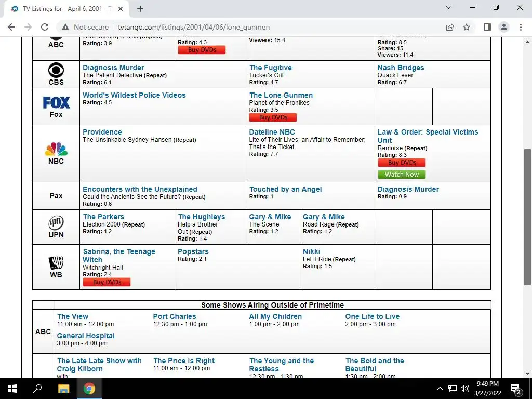The image size is (532, 399).
Task: Click Buy DVDs under Sabrina
Action: click(x=107, y=282)
